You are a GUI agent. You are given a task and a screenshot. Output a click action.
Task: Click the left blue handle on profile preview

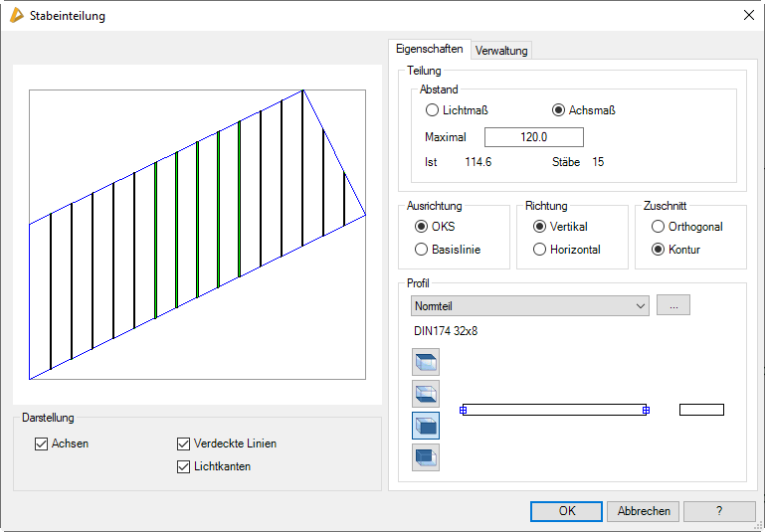coord(464,410)
